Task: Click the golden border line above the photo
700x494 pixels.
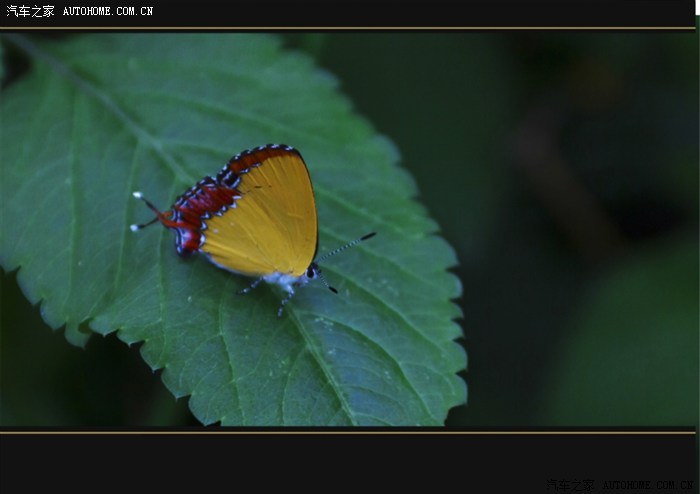Action: point(350,28)
